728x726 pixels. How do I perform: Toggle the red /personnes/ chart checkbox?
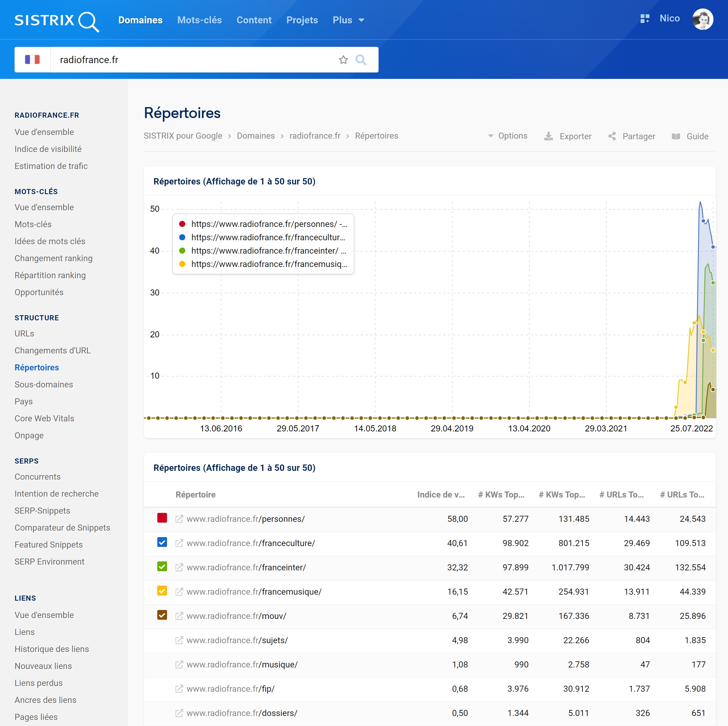(x=162, y=518)
